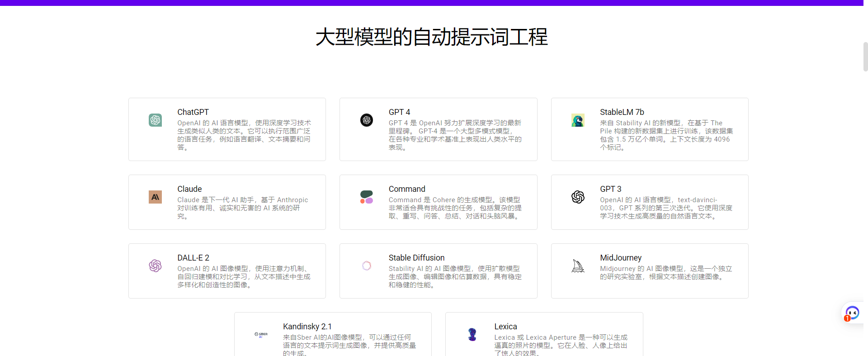Click the Claude description mentioning Anthropic
The image size is (868, 356).
click(243, 208)
